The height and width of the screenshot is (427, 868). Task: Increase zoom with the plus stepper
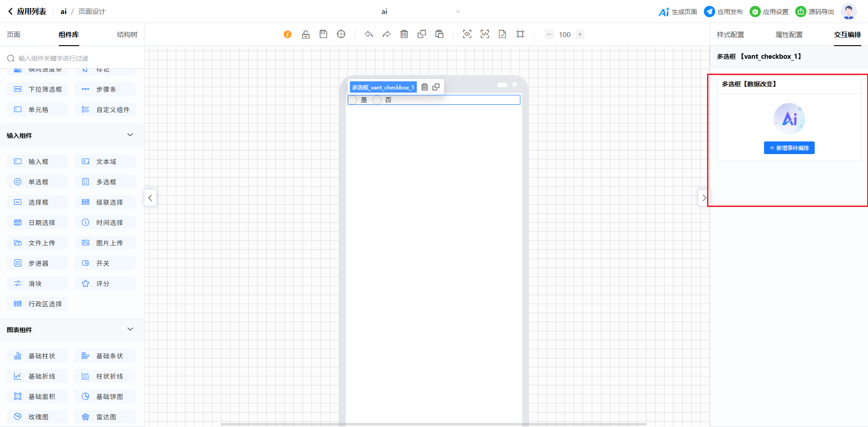[x=580, y=34]
